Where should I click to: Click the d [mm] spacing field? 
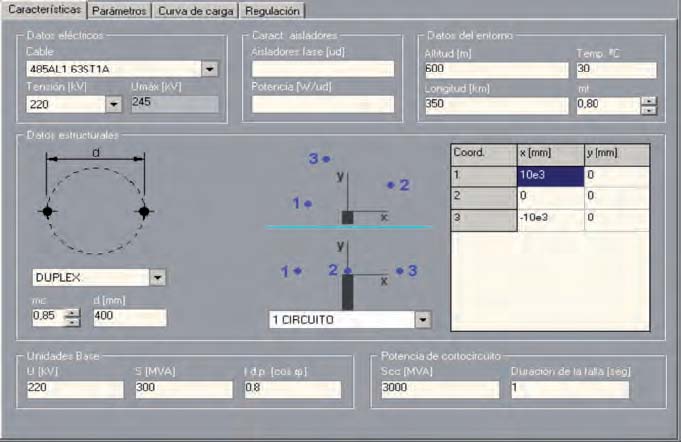pos(128,317)
